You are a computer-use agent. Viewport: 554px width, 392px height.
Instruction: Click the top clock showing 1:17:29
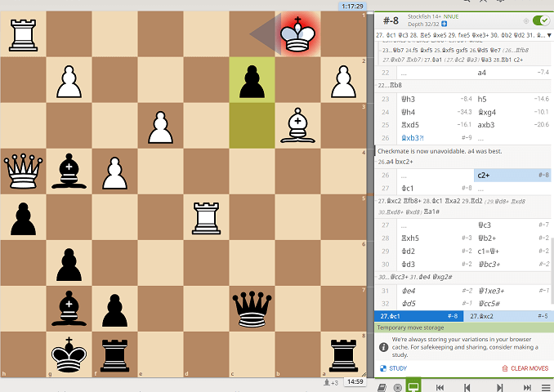click(x=352, y=7)
